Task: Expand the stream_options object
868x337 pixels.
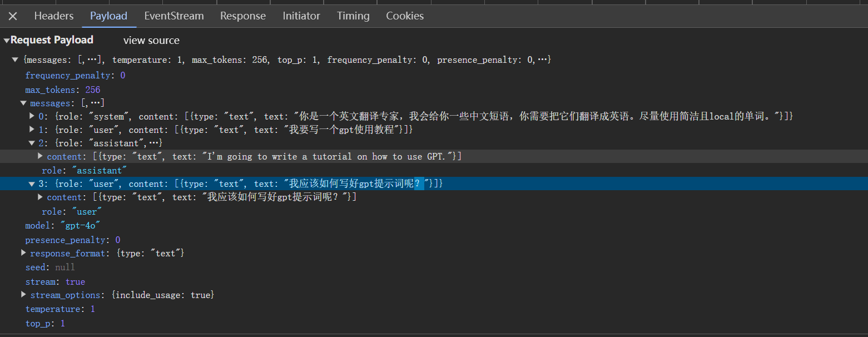Action: tap(24, 294)
